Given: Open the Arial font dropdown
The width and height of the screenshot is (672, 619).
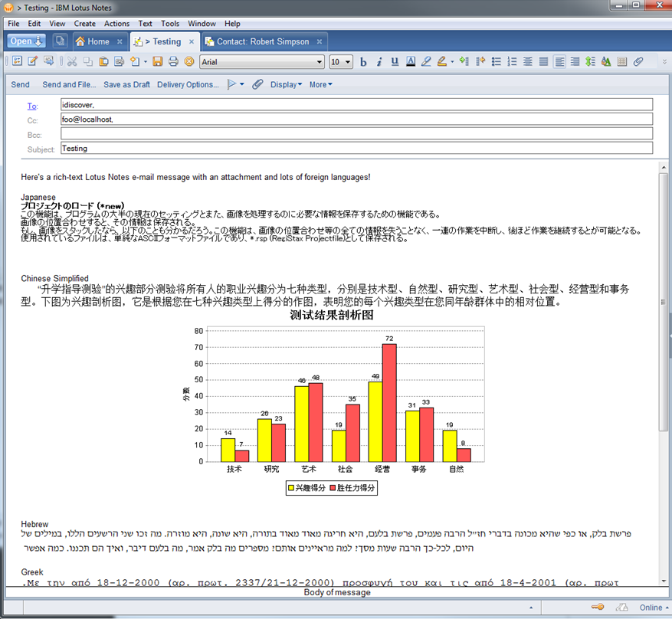Looking at the screenshot, I should tap(320, 62).
